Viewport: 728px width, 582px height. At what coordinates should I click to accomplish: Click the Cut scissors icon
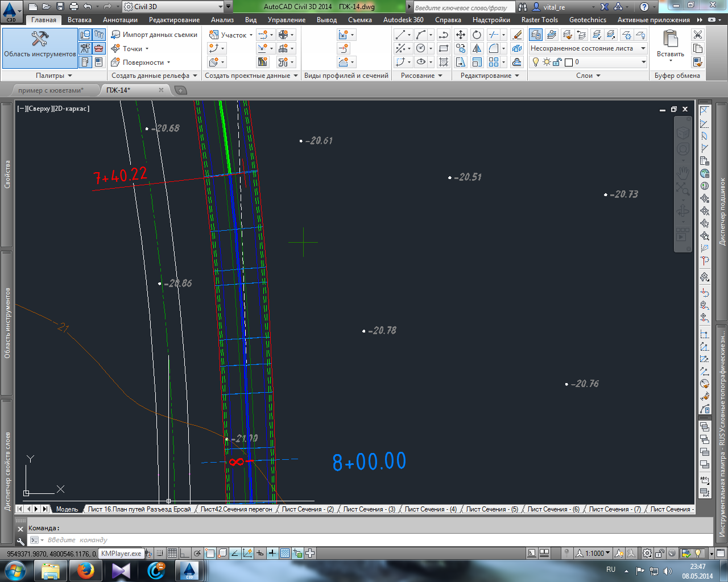698,35
